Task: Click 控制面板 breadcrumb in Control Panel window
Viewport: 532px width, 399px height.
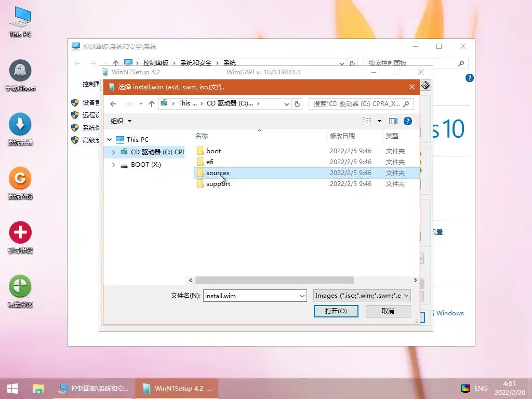Action: 156,63
